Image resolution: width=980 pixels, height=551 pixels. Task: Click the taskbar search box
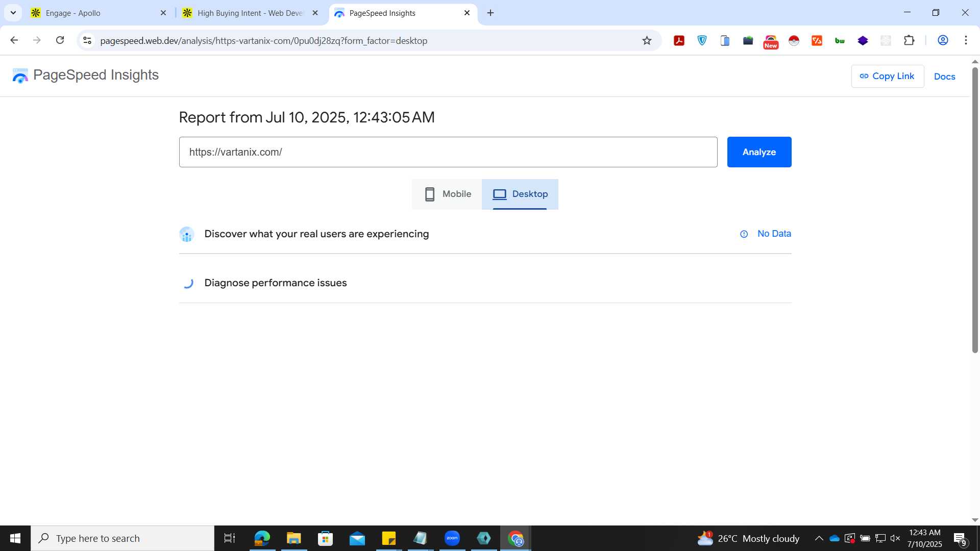point(122,538)
